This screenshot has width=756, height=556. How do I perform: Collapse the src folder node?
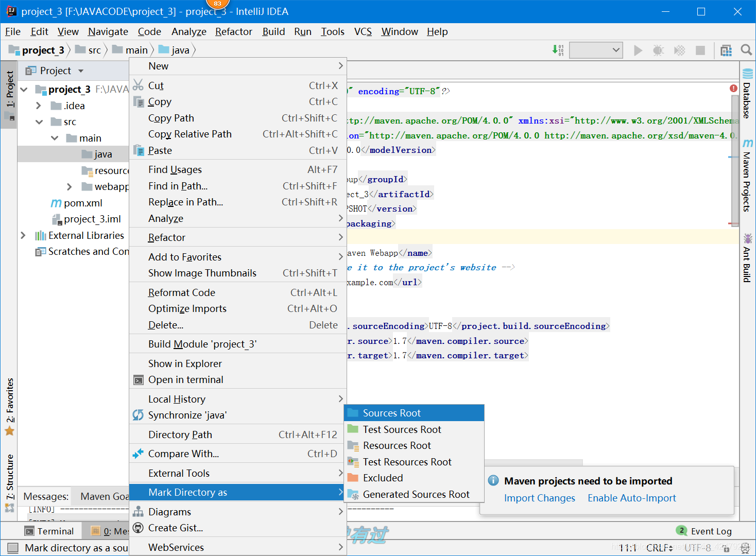pyautogui.click(x=39, y=122)
